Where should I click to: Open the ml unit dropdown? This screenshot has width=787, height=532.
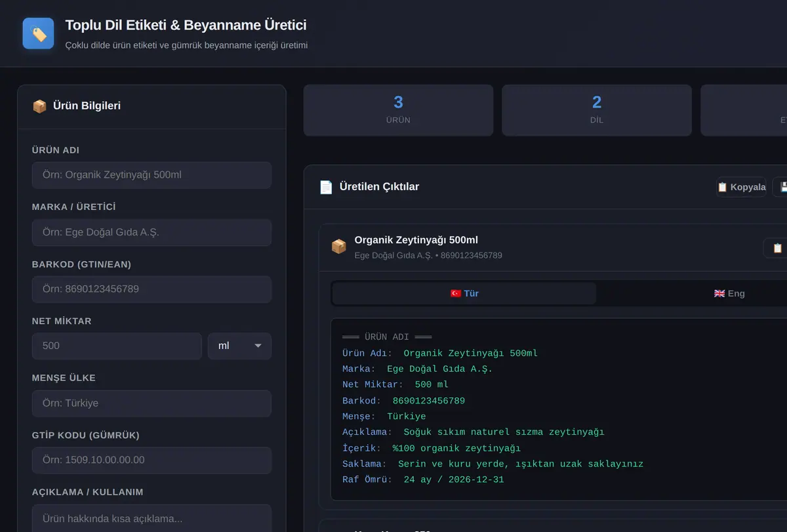pyautogui.click(x=239, y=346)
